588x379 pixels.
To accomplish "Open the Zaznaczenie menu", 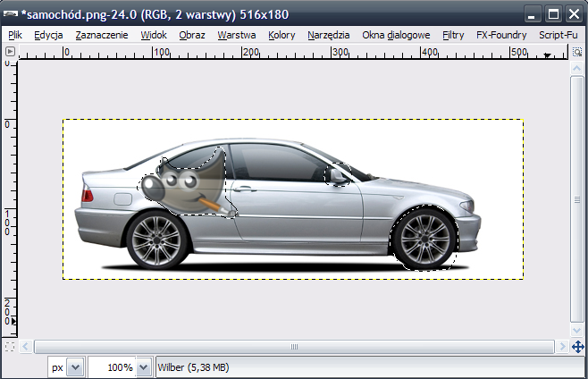I will pos(101,35).
